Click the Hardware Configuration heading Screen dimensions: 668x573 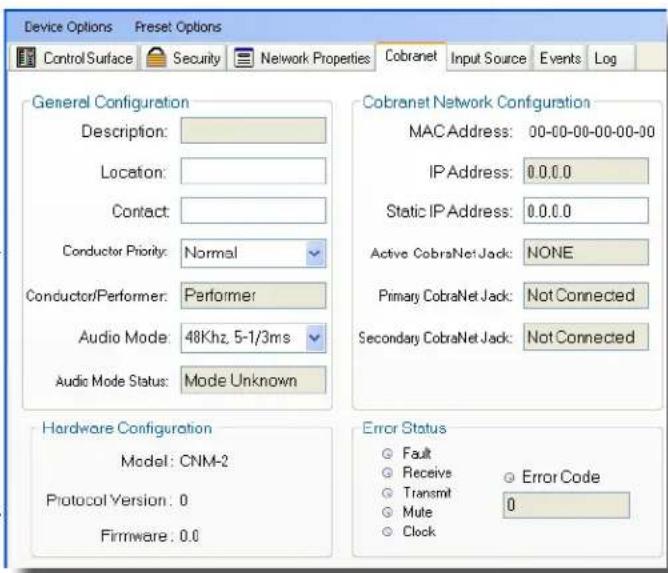pyautogui.click(x=127, y=428)
